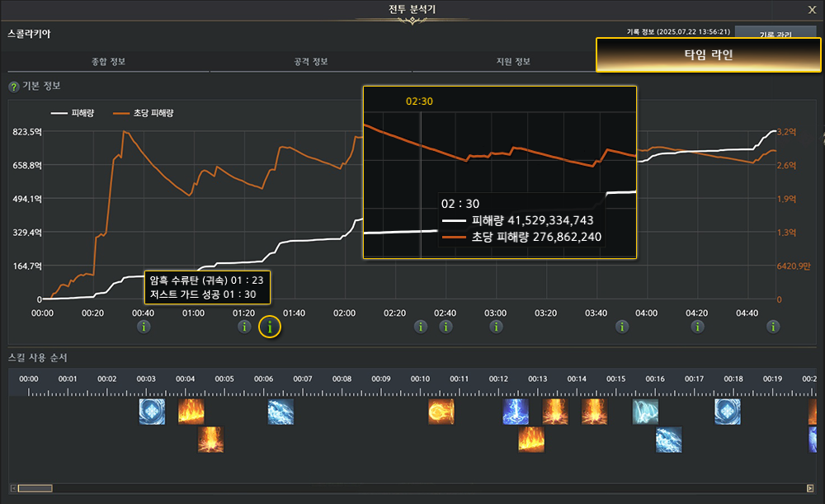Click the info marker under 03:00
This screenshot has width=825, height=504.
[x=496, y=327]
